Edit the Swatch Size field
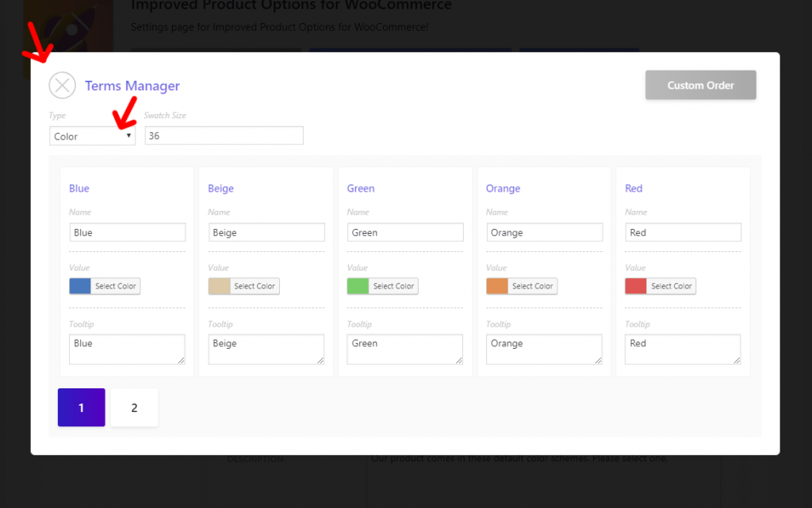The width and height of the screenshot is (812, 508). pos(224,136)
